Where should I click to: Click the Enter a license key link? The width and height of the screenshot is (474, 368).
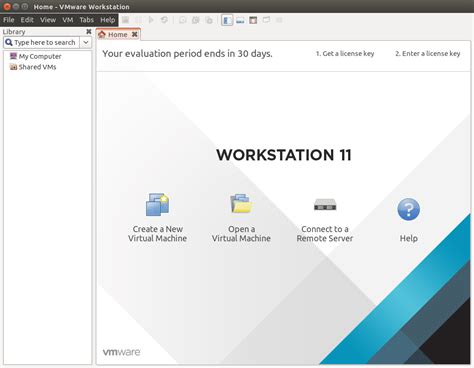tap(428, 53)
